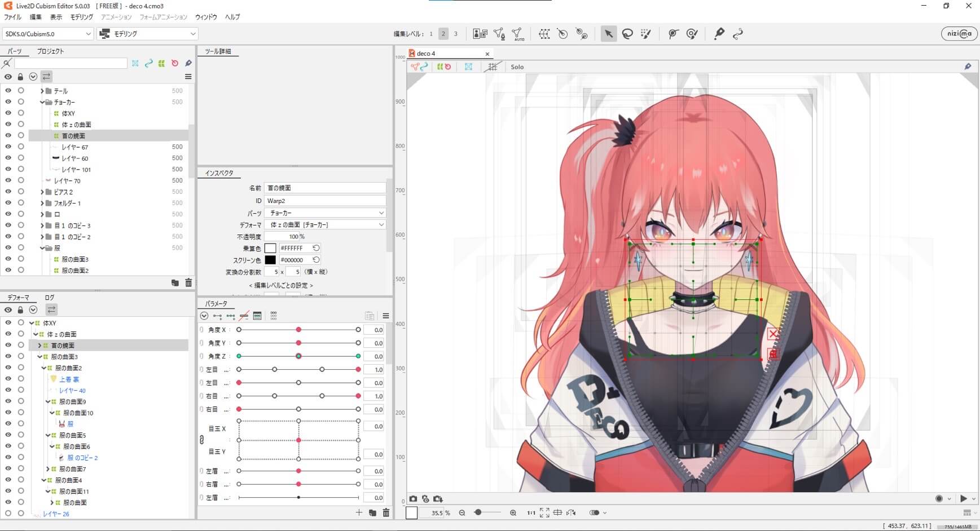The image size is (980, 531).
Task: Toggle lock circle for 上着 裏
Action: click(21, 379)
